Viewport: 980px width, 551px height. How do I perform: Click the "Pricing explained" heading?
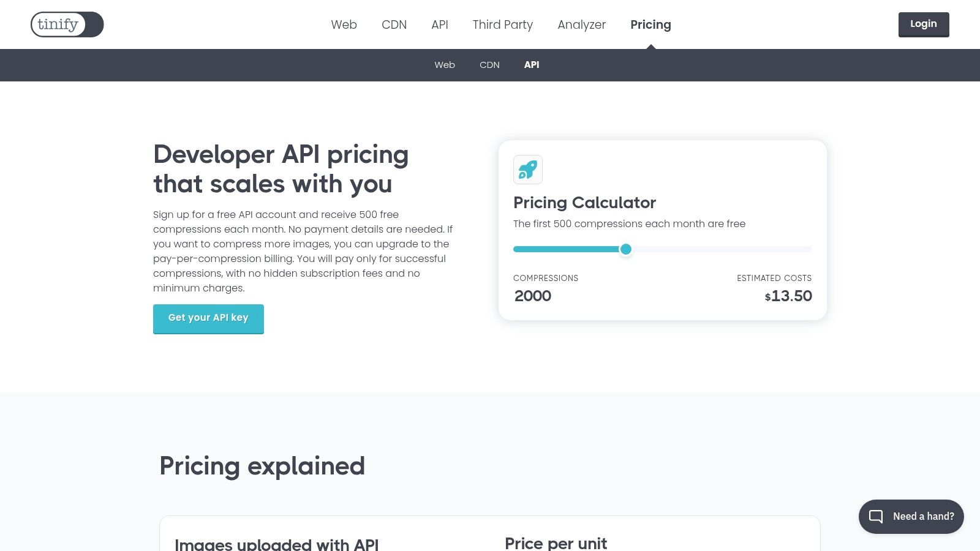pyautogui.click(x=262, y=466)
